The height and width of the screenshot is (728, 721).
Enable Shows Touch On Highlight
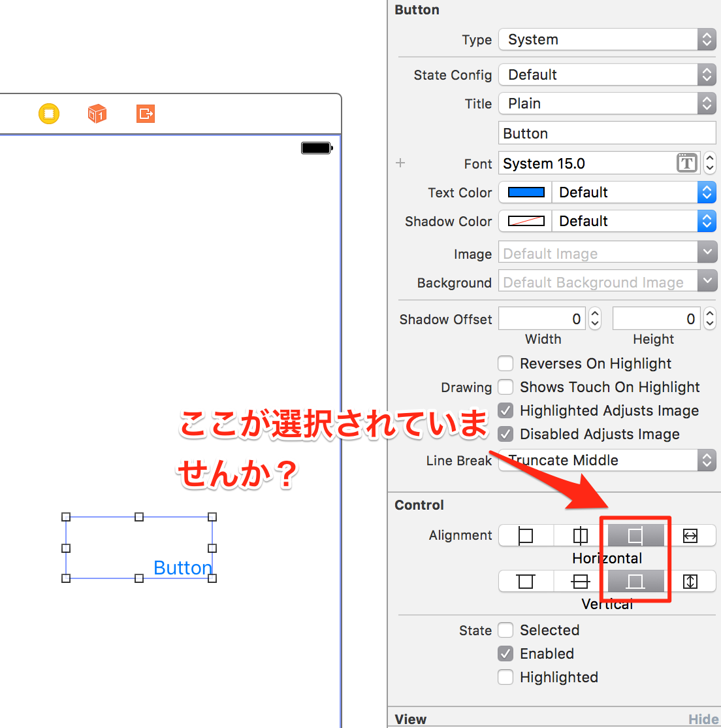point(505,387)
